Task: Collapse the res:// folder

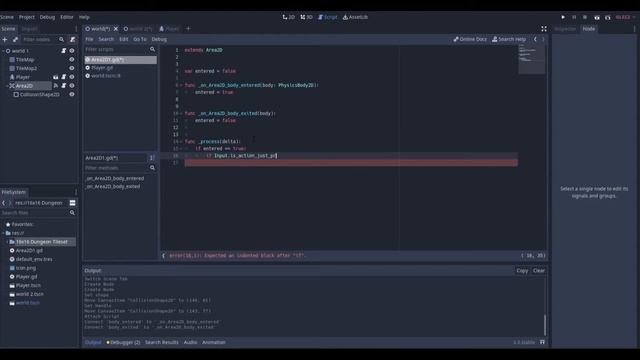Action: click(3, 233)
